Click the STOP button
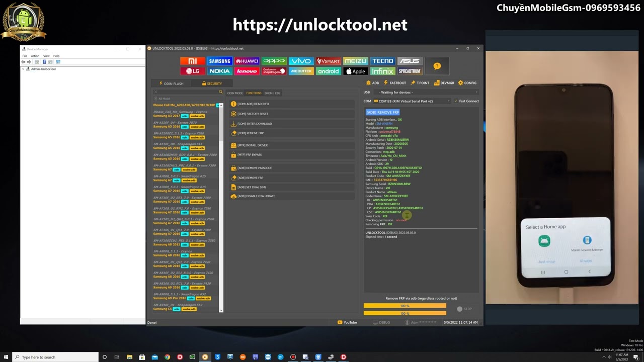Image resolution: width=644 pixels, height=362 pixels. (x=464, y=309)
